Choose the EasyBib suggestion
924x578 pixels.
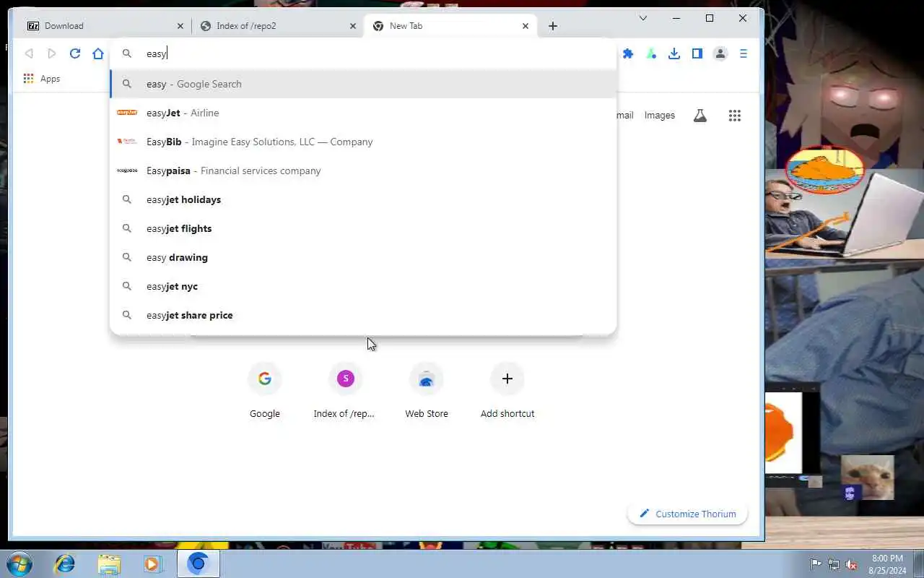pos(363,142)
